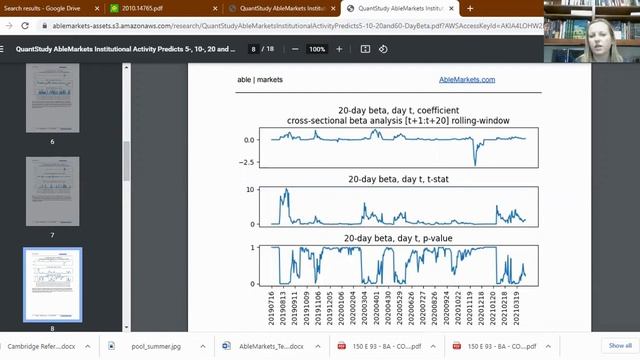Click the 20-day beta p-value chart title
640x360 pixels.
[x=398, y=238]
